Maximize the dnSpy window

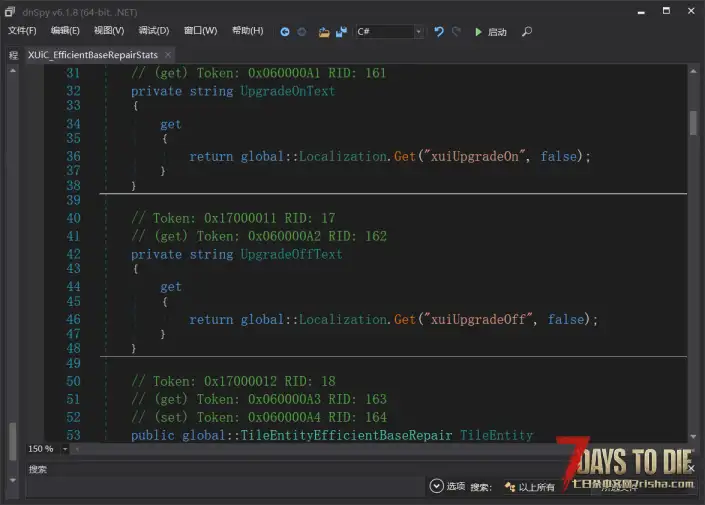(666, 11)
